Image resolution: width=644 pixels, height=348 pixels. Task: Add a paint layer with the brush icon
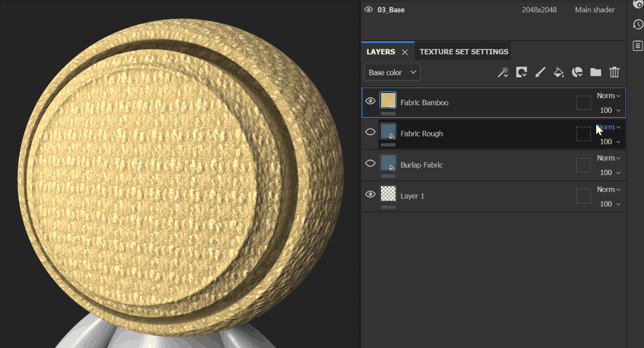pos(540,73)
